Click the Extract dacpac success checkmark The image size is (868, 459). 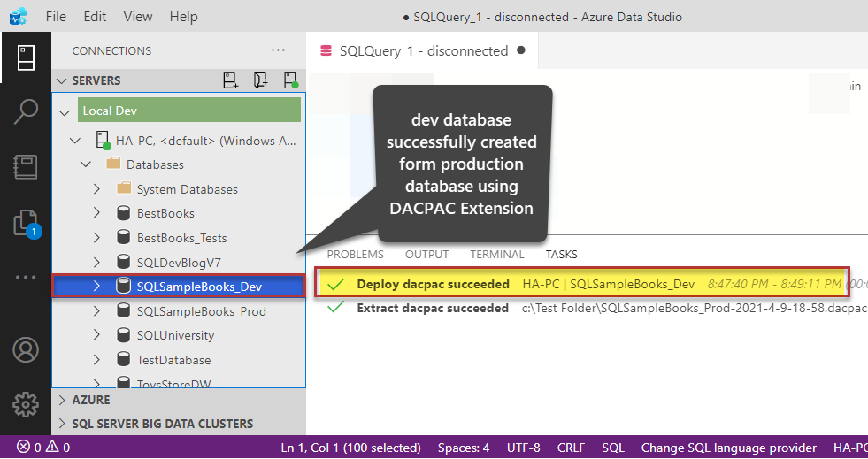click(x=336, y=308)
